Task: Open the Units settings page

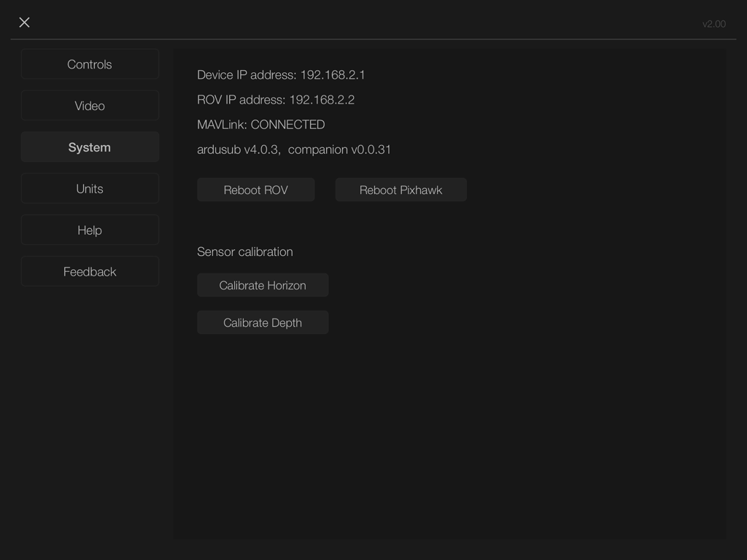Action: tap(90, 188)
